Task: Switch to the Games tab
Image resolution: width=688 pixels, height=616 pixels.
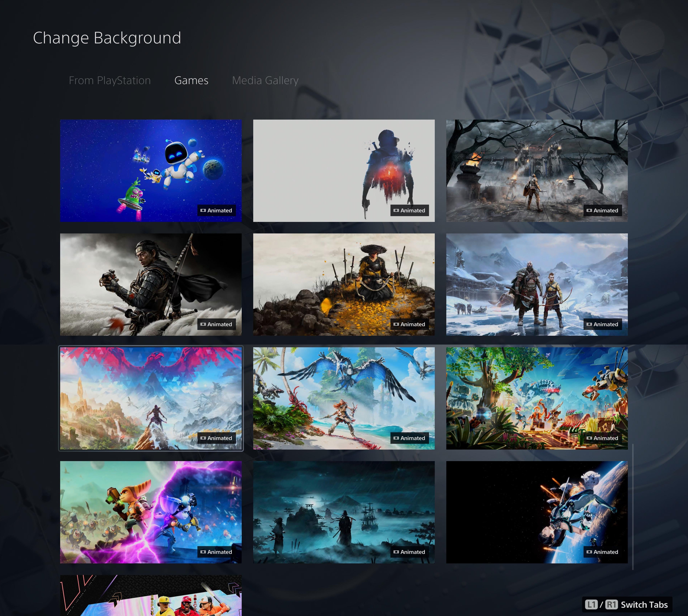Action: 191,80
